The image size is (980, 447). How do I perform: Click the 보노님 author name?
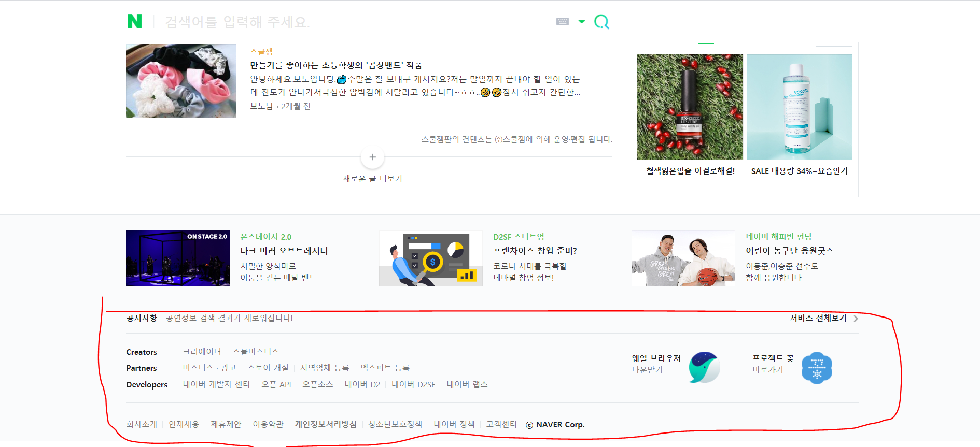261,106
